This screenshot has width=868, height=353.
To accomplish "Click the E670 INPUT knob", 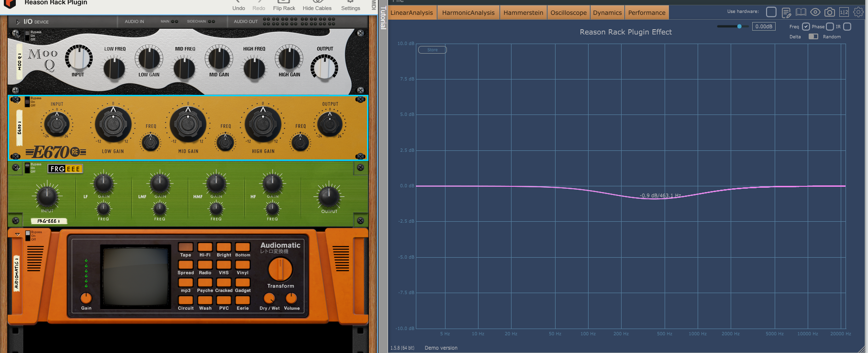I will click(x=56, y=124).
